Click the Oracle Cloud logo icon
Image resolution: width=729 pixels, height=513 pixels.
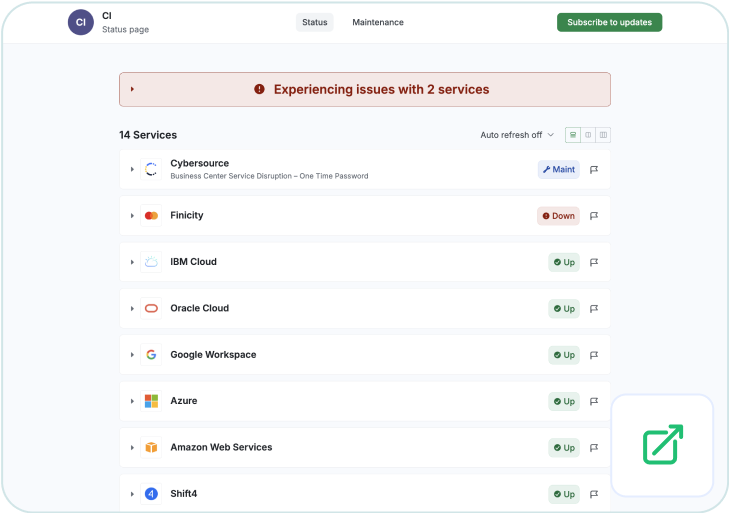pos(151,308)
